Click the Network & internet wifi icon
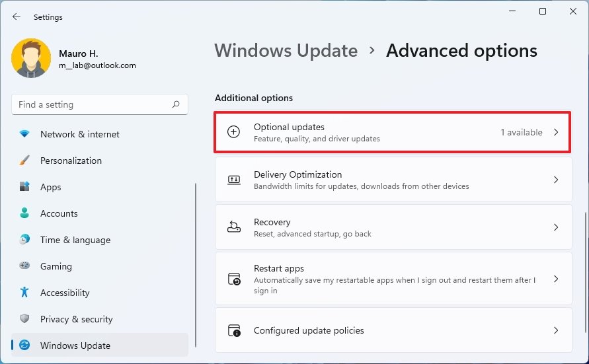This screenshot has width=589, height=364. point(24,133)
